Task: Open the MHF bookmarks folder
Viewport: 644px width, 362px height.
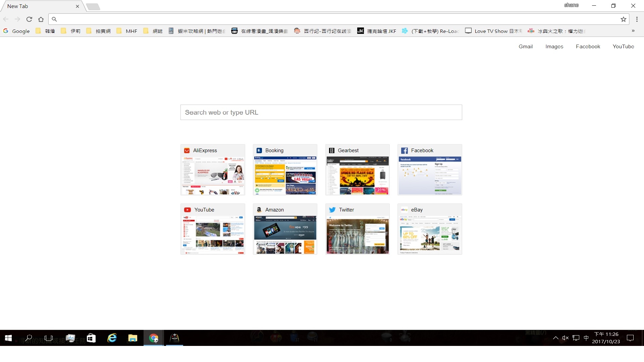Action: (127, 31)
